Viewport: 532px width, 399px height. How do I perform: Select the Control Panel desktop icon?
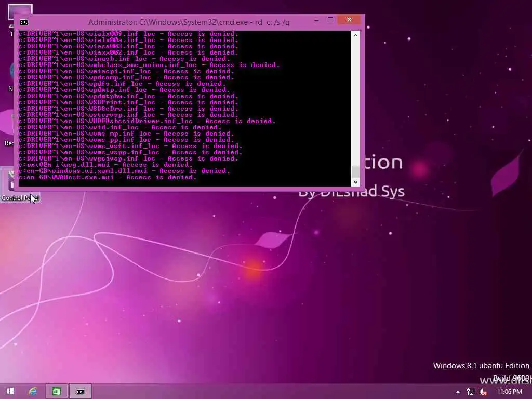20,185
